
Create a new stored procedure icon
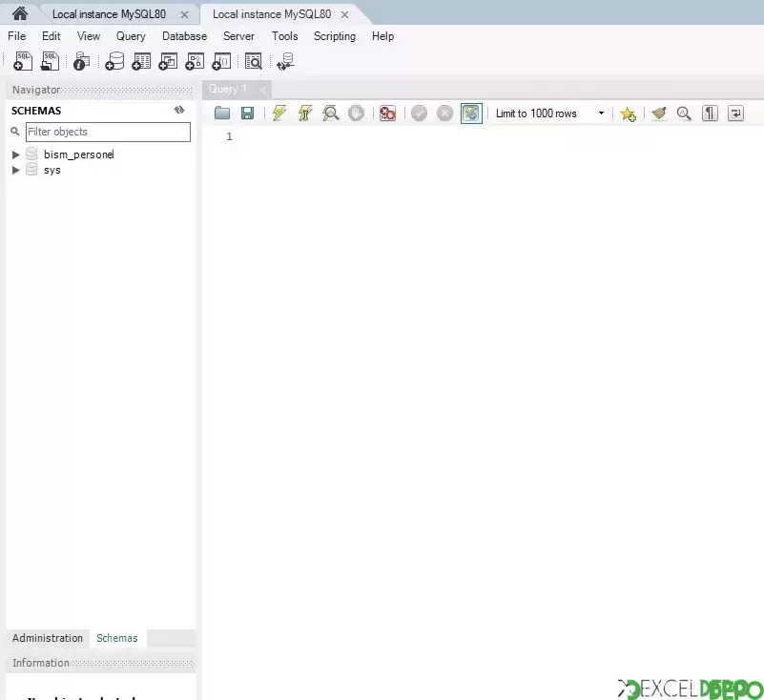[x=195, y=61]
